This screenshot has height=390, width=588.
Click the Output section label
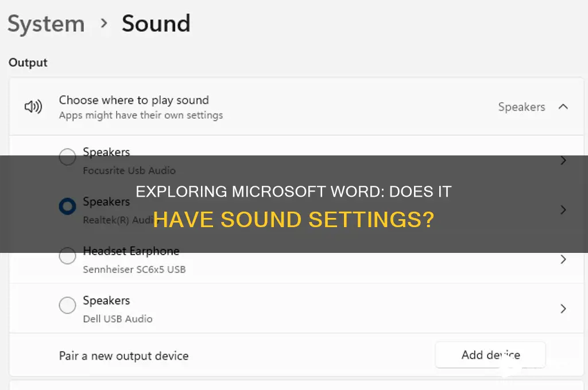point(28,63)
